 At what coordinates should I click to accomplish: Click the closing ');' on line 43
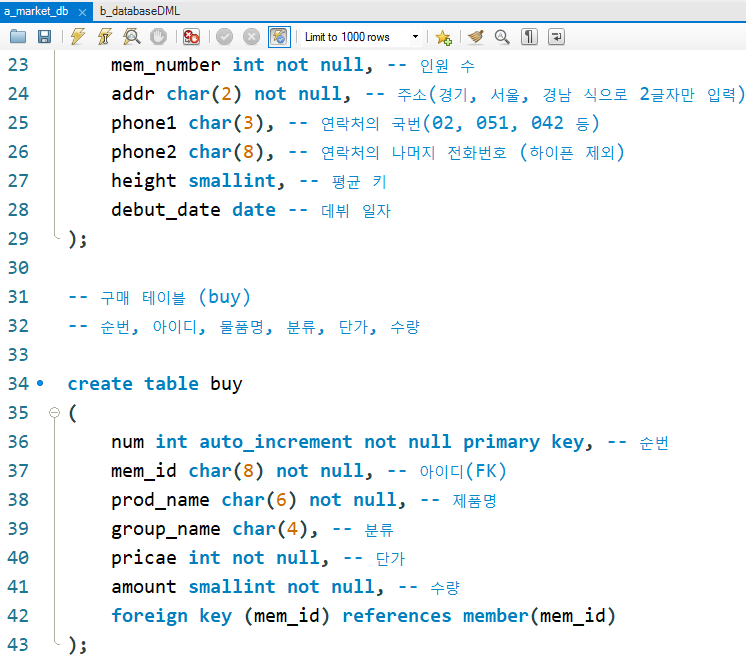pyautogui.click(x=78, y=645)
